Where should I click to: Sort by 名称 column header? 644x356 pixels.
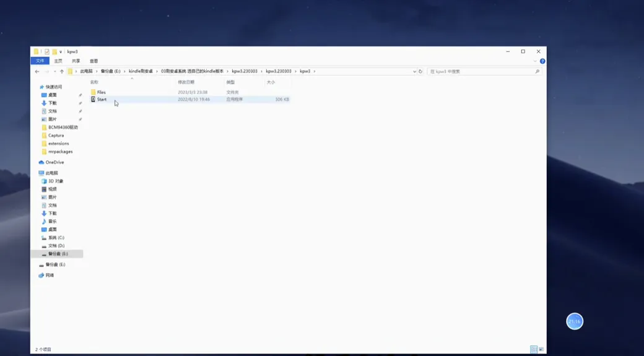point(94,82)
